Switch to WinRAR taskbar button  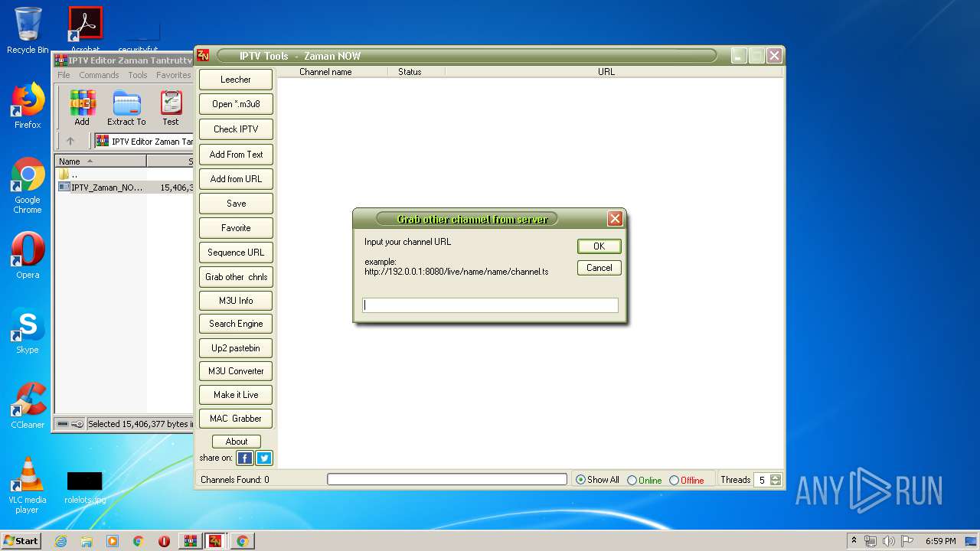point(190,541)
